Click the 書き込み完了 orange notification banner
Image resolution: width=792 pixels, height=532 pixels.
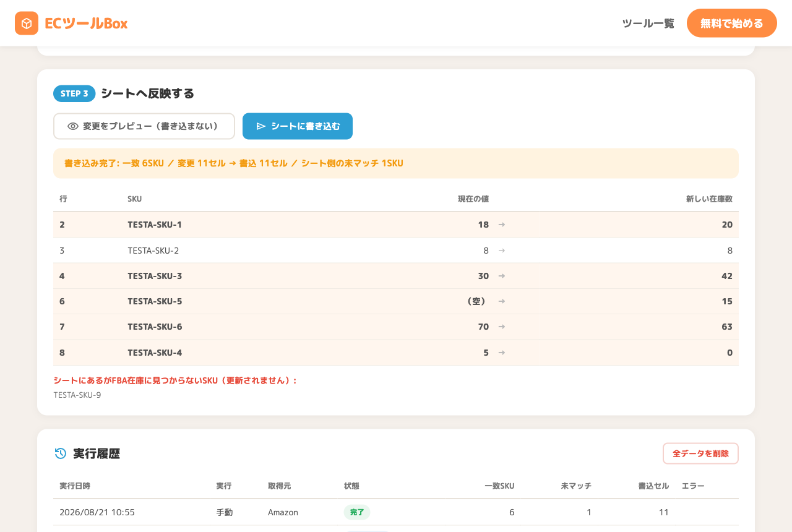coord(396,163)
